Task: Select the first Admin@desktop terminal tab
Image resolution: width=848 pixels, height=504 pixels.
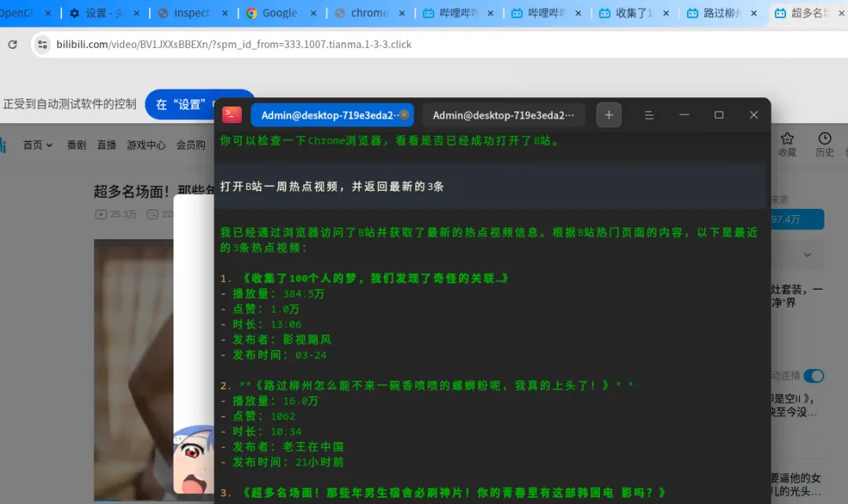Action: 332,115
